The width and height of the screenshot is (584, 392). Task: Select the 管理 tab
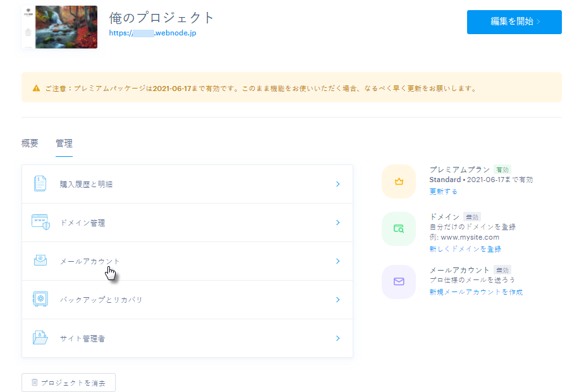[64, 144]
